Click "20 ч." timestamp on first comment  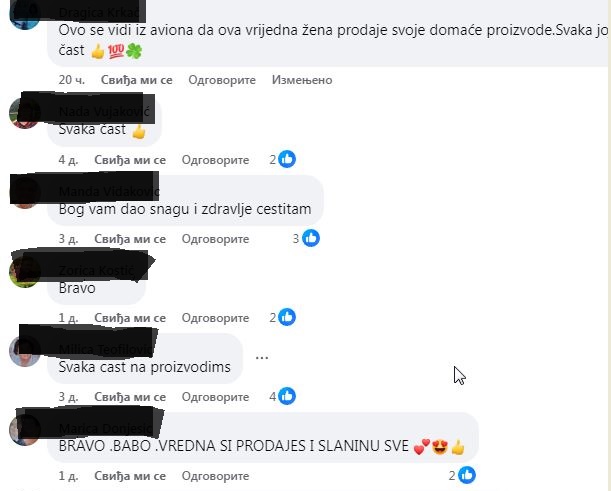pos(71,80)
